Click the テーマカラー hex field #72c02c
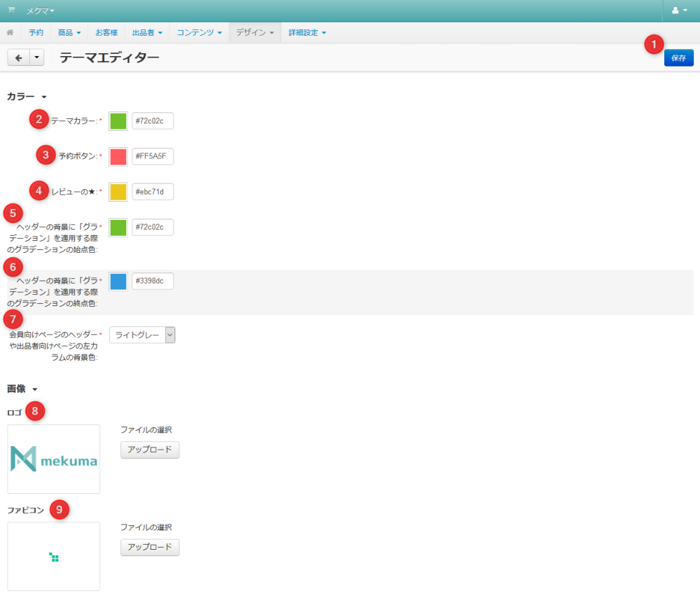 [x=153, y=121]
